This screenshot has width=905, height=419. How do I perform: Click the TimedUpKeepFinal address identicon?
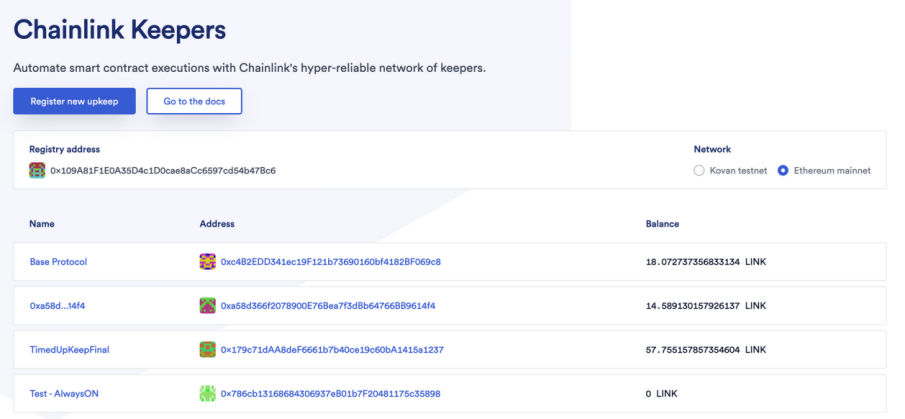pyautogui.click(x=208, y=350)
